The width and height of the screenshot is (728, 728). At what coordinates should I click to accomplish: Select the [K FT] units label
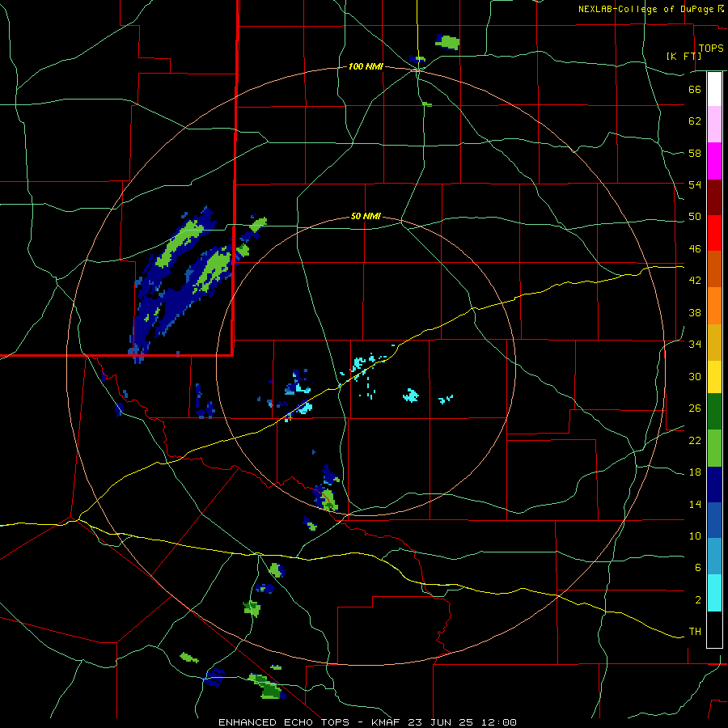pyautogui.click(x=684, y=56)
